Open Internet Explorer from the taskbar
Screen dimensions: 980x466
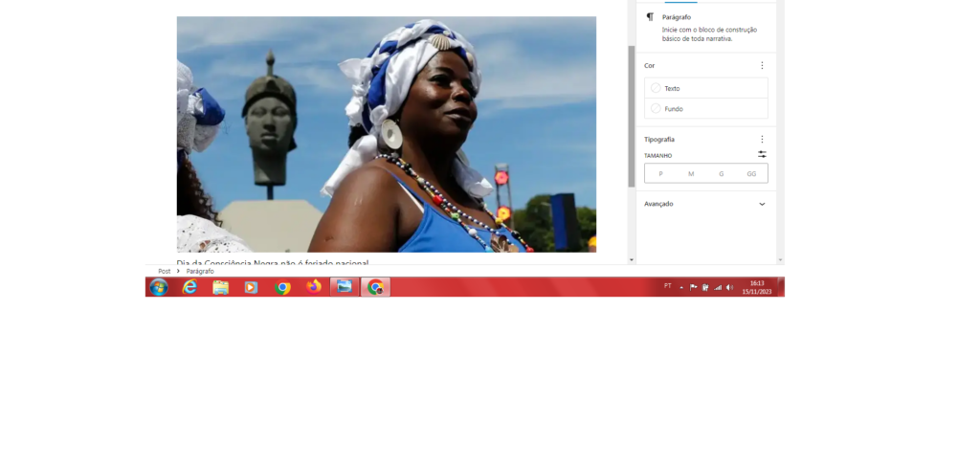tap(189, 287)
